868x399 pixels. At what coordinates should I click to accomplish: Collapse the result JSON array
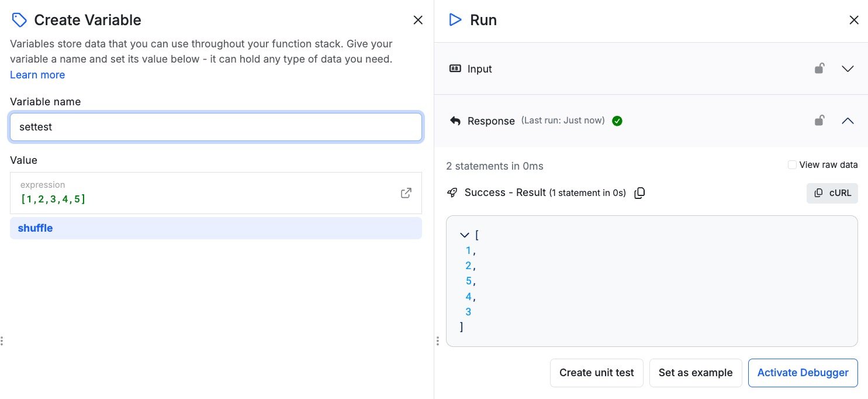(x=465, y=235)
